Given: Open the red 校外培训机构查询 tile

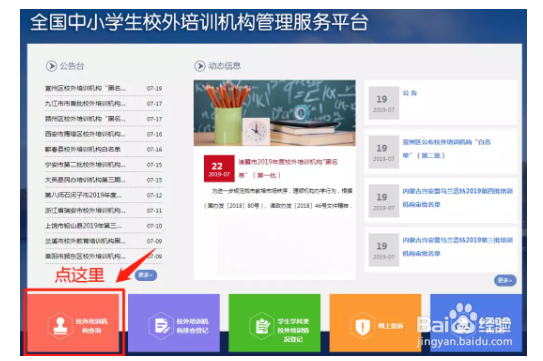Looking at the screenshot, I should pos(74,323).
